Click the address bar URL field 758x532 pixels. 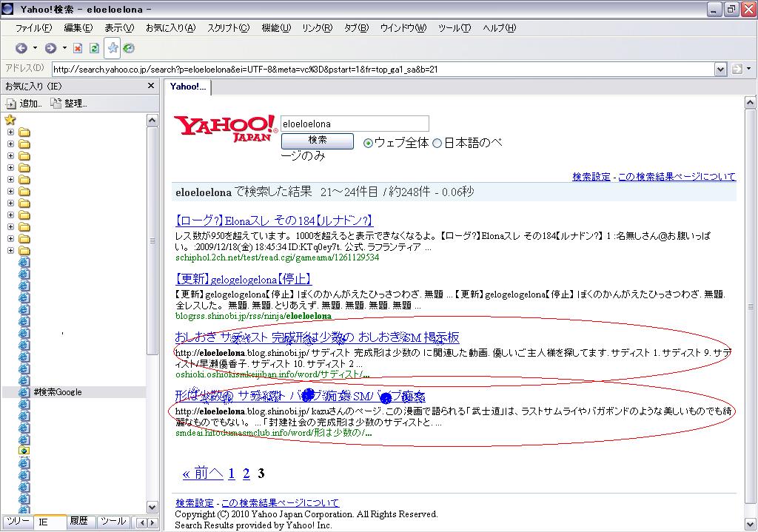383,69
